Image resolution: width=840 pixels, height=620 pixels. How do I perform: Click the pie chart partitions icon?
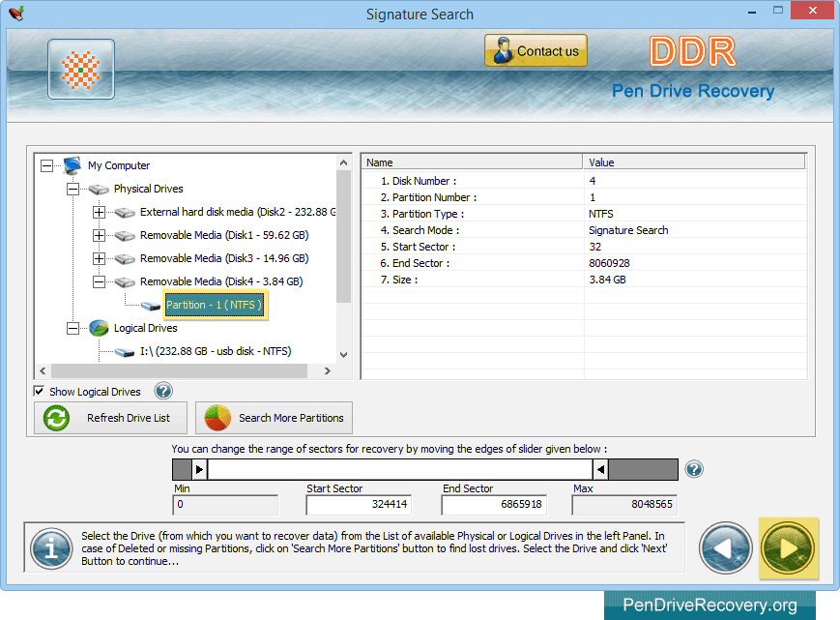coord(217,418)
